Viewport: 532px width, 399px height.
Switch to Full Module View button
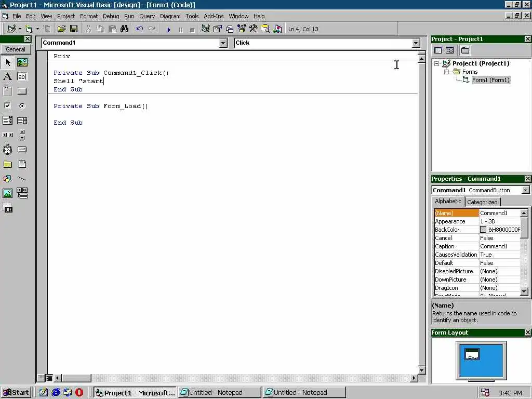pos(49,377)
